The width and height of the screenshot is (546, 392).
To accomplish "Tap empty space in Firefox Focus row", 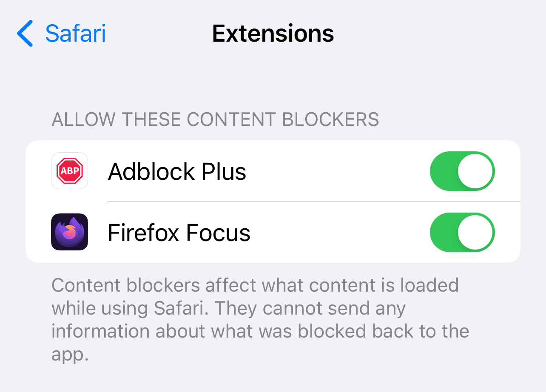I will pyautogui.click(x=340, y=232).
